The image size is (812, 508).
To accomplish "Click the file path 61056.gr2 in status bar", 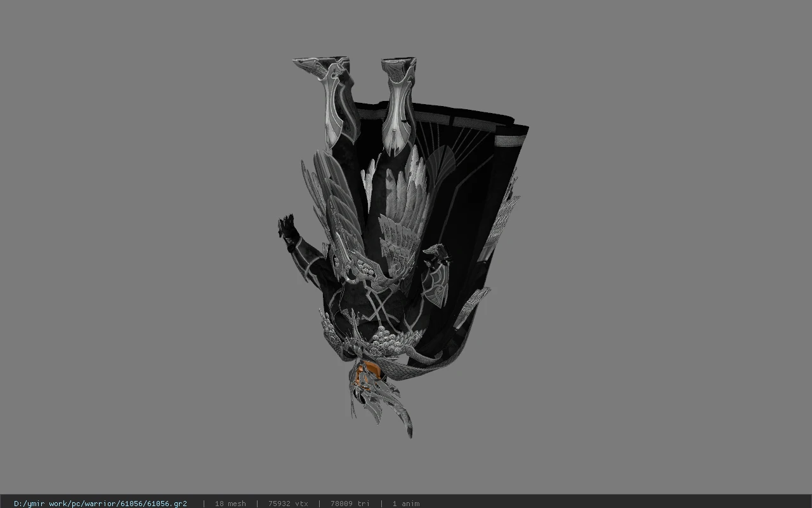I will tap(100, 504).
